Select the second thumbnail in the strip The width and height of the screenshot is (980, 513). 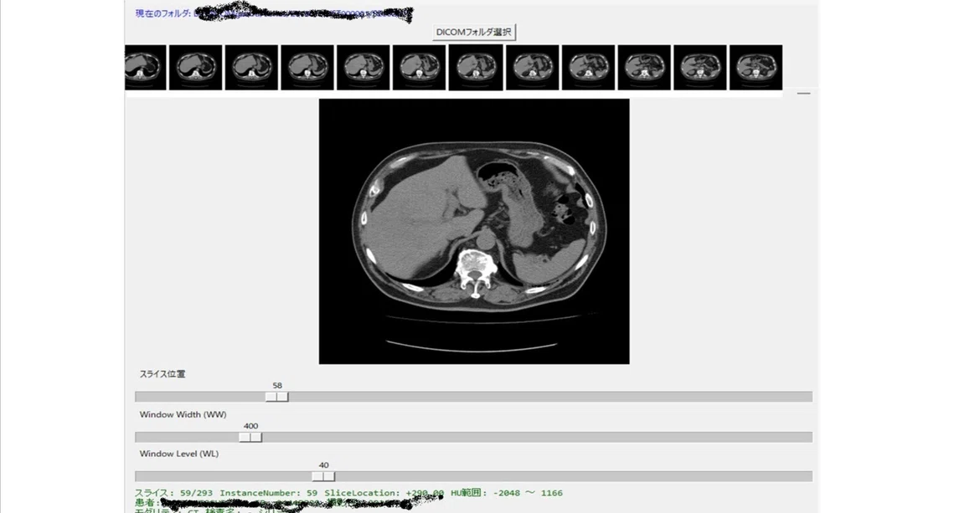tap(196, 68)
